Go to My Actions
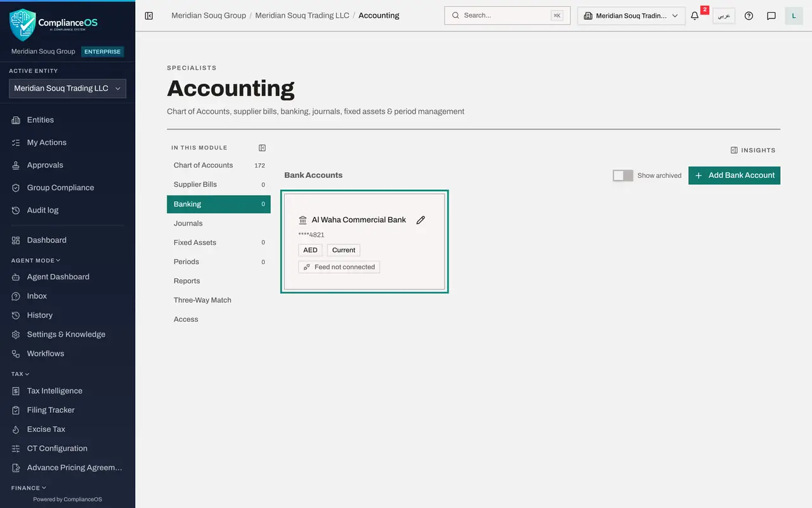812x508 pixels. tap(67, 143)
